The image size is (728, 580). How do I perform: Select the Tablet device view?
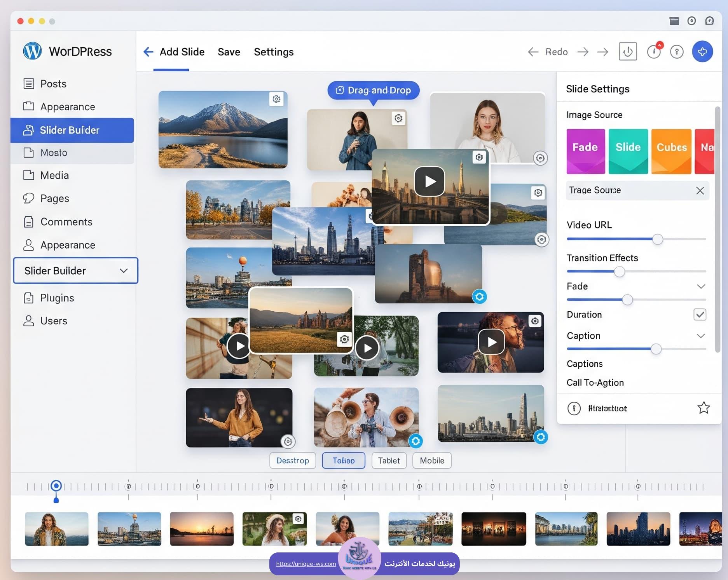tap(389, 460)
